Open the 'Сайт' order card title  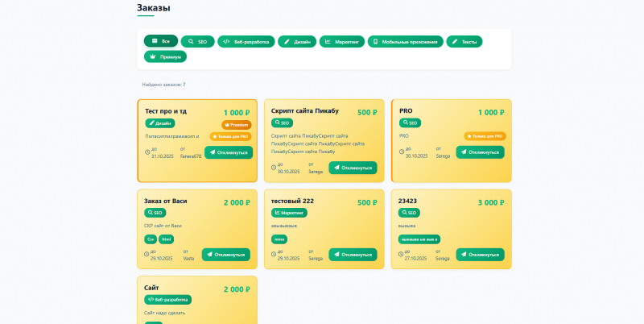coord(151,288)
